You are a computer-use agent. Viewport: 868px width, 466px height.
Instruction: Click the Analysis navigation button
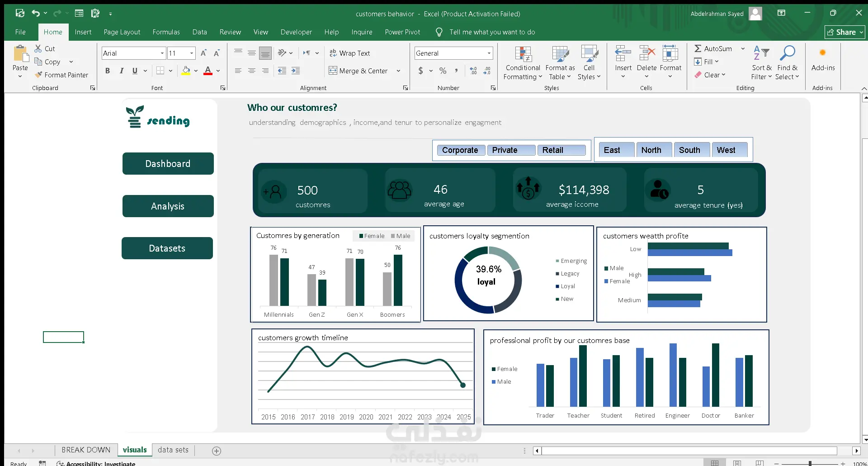[168, 206]
